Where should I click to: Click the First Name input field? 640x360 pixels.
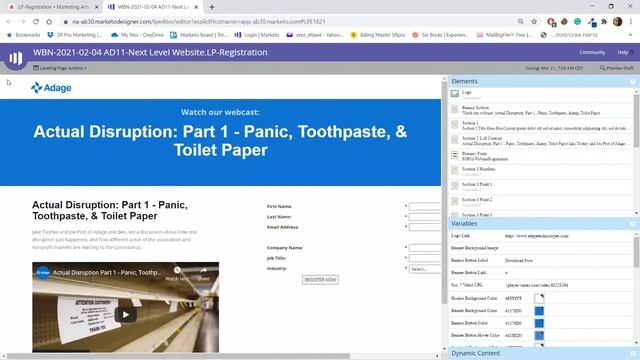tap(425, 207)
